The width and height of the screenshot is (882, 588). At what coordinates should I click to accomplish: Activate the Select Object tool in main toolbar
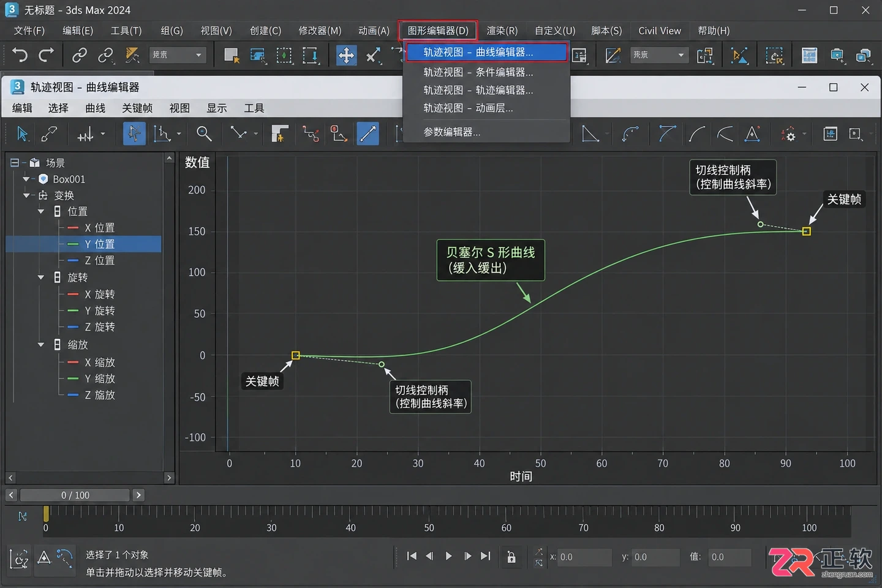click(x=231, y=55)
